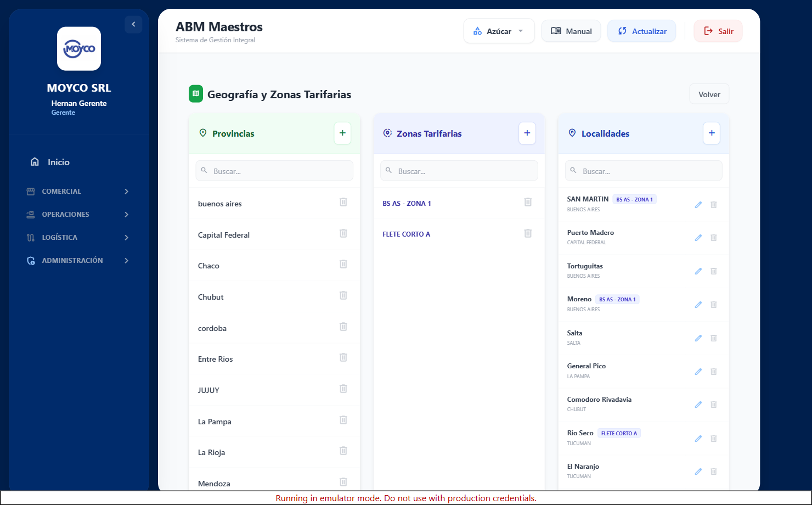
Task: Delete the Puerto Madero locality
Action: pyautogui.click(x=714, y=238)
